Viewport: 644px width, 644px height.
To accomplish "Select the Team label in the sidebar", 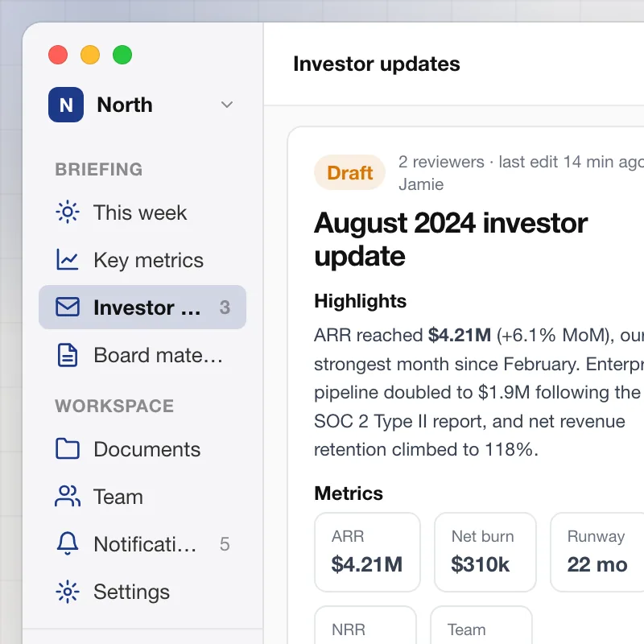I will (x=118, y=497).
